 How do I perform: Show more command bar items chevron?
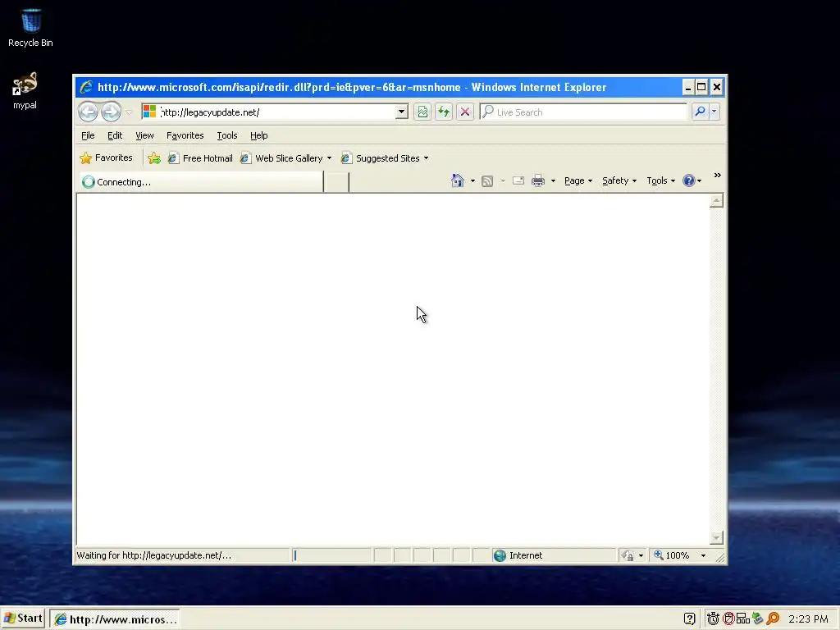[x=717, y=176]
